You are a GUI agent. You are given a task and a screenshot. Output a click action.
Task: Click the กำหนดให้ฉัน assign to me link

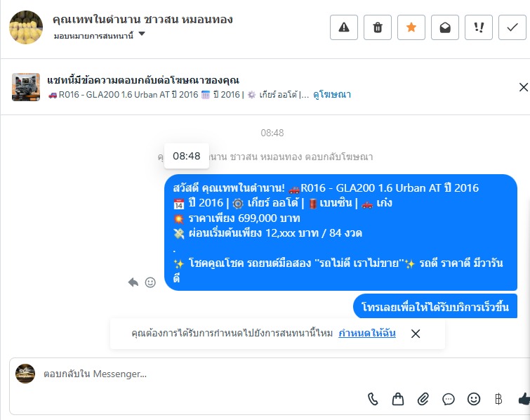(366, 333)
